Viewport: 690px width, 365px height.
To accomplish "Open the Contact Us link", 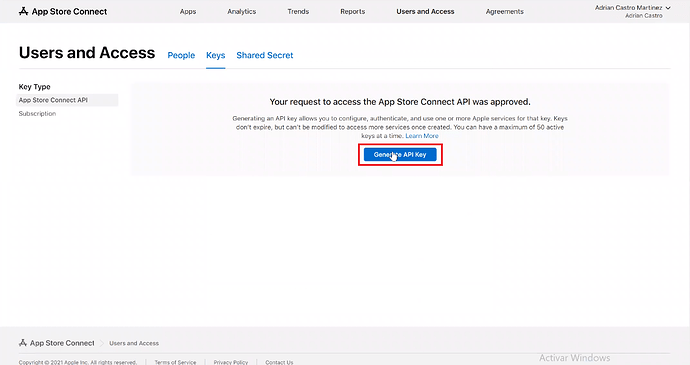I will [x=279, y=362].
